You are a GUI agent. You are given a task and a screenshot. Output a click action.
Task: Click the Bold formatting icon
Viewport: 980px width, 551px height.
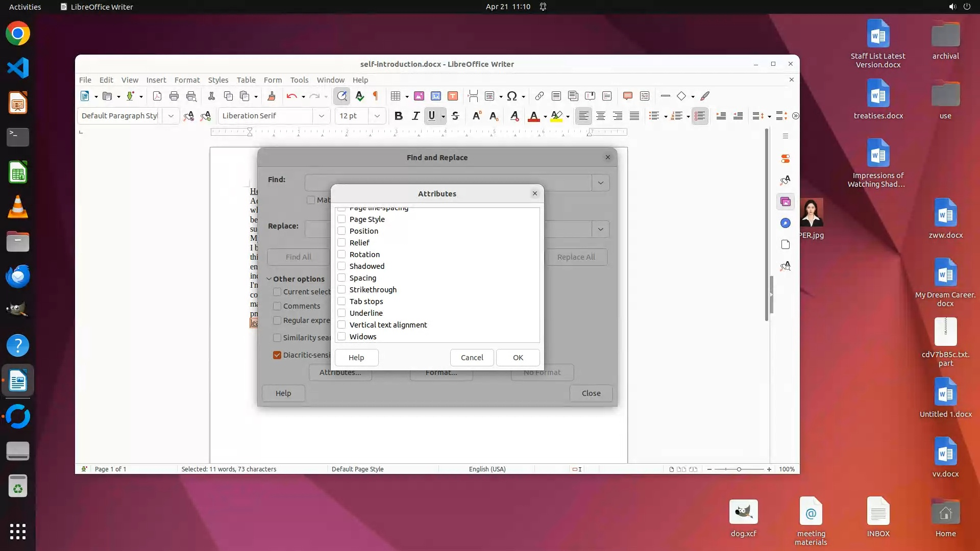click(x=399, y=116)
